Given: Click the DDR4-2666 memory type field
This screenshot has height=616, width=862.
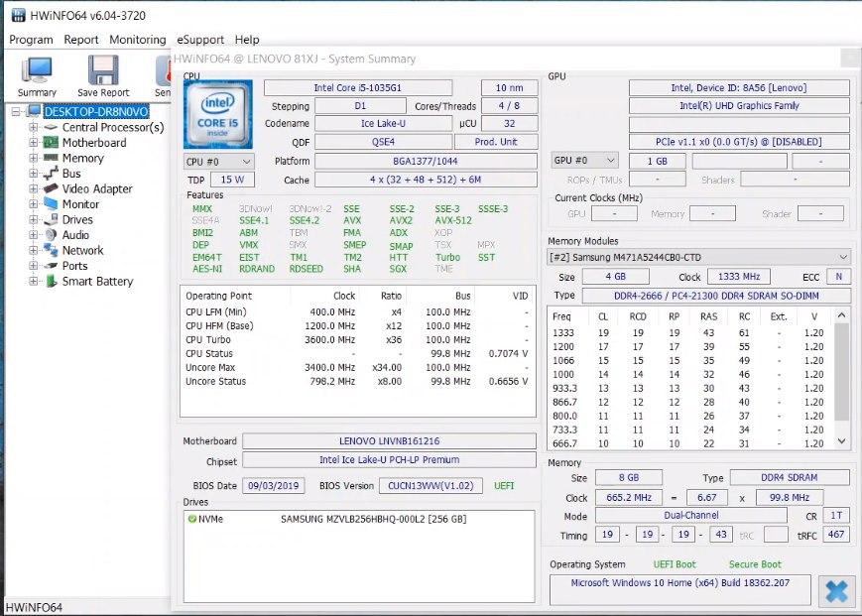Looking at the screenshot, I should tap(716, 296).
